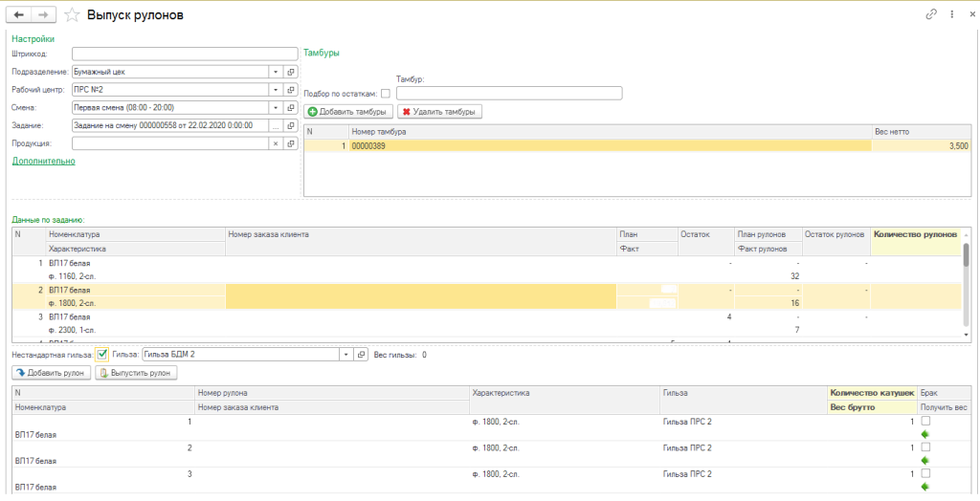The image size is (980, 501).
Task: Add Выпуск рулонов to favorites star
Action: [x=73, y=15]
